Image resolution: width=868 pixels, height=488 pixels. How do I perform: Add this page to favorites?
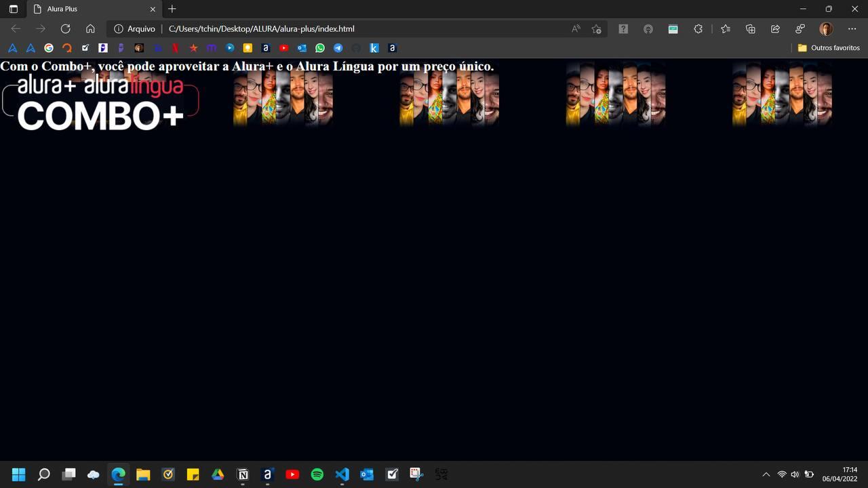coord(596,28)
